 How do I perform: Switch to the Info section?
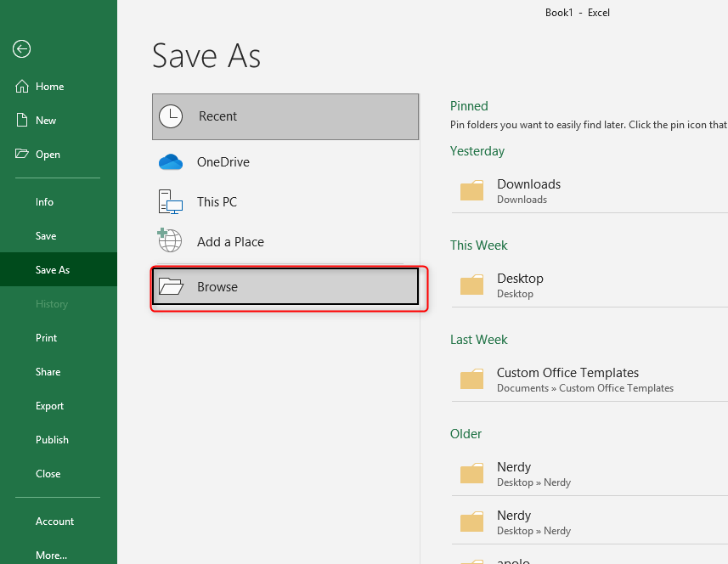coord(46,201)
